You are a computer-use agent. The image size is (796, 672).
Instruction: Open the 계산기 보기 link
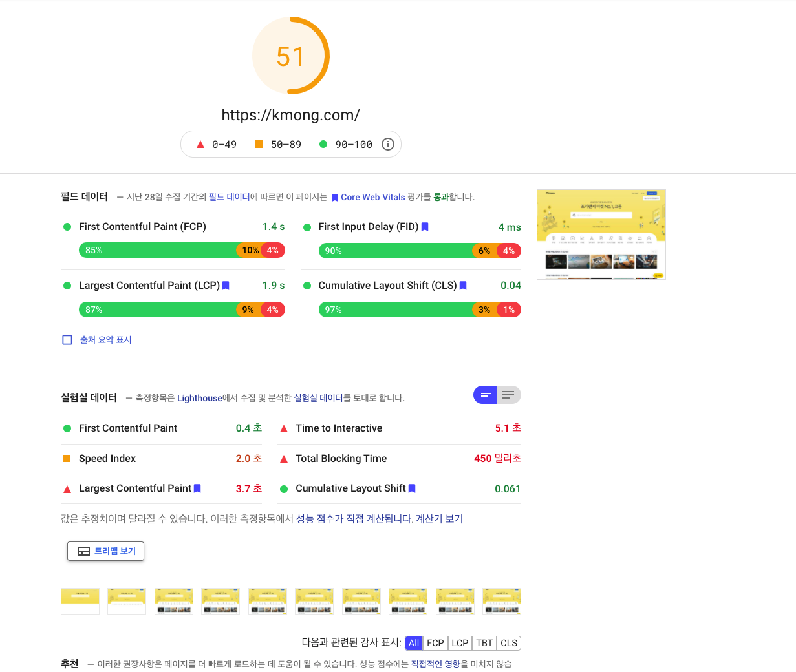click(x=440, y=519)
